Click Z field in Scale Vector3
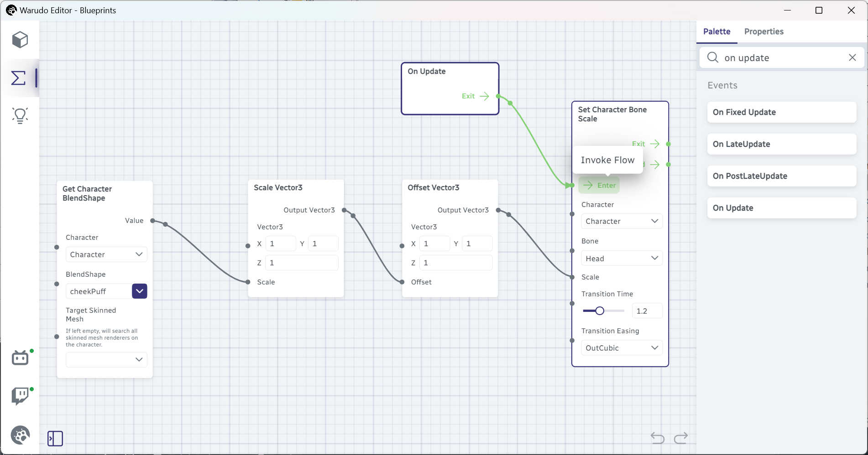Viewport: 868px width, 455px height. pyautogui.click(x=302, y=263)
